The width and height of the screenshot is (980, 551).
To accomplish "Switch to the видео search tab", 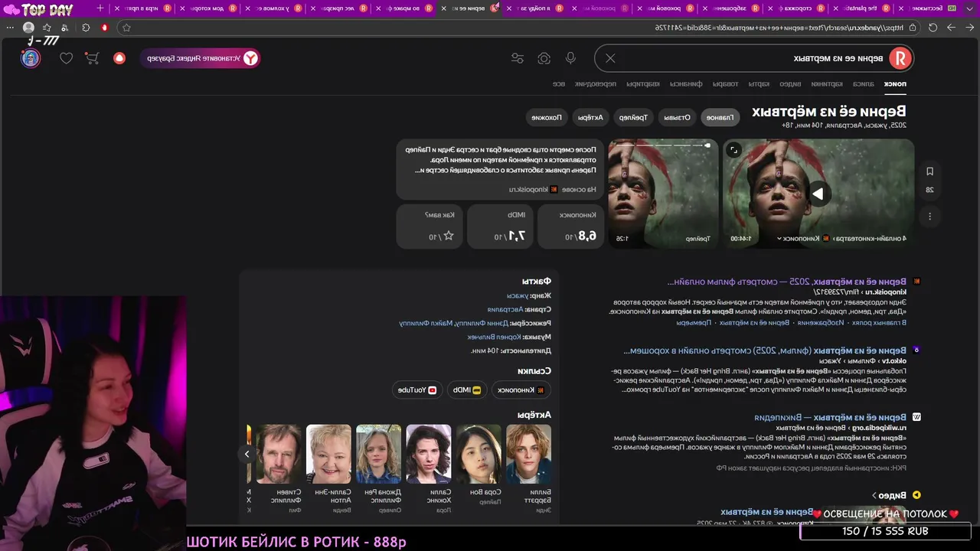I will tap(791, 84).
